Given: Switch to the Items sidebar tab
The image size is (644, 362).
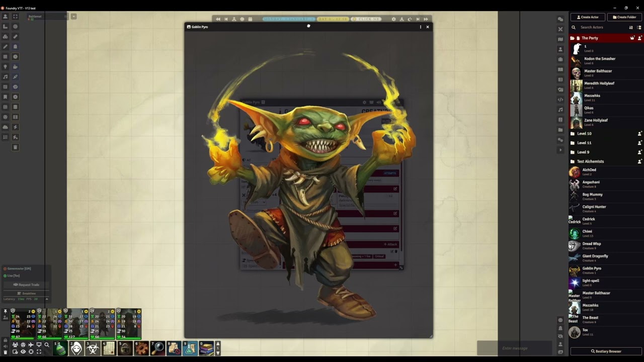Looking at the screenshot, I should 560,59.
